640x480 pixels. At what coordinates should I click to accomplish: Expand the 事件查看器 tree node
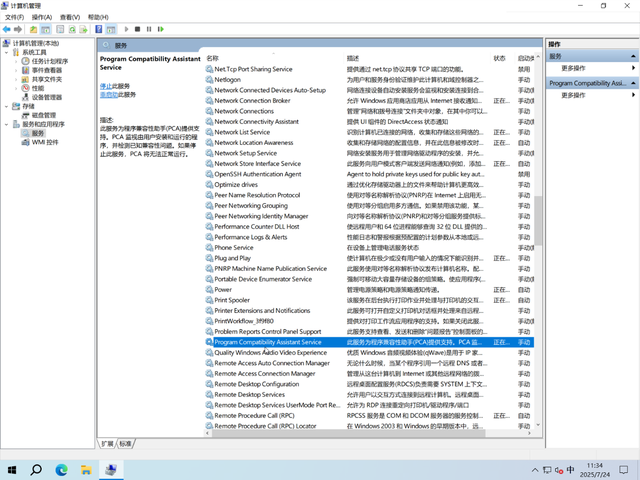[16, 70]
